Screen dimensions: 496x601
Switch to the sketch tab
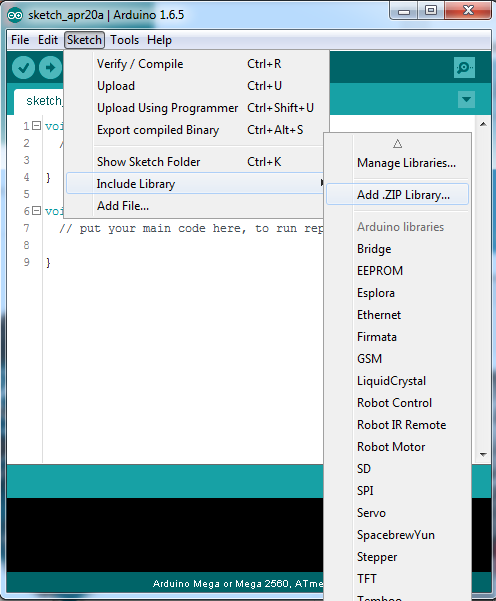(x=39, y=101)
